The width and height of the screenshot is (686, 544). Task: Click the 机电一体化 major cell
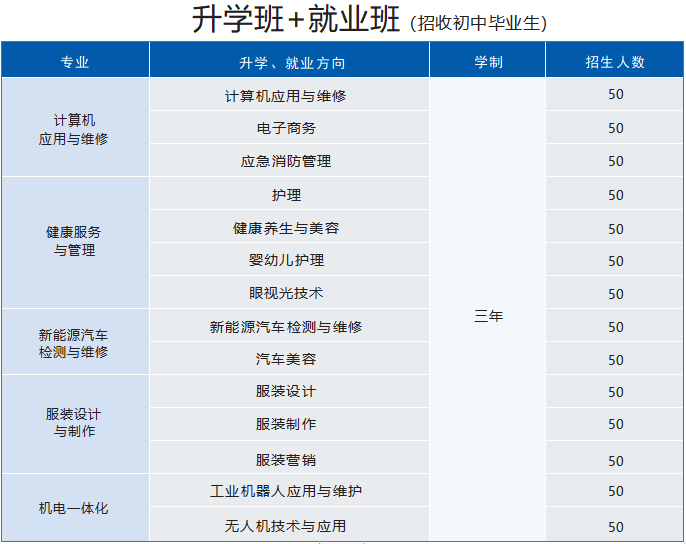click(x=75, y=508)
